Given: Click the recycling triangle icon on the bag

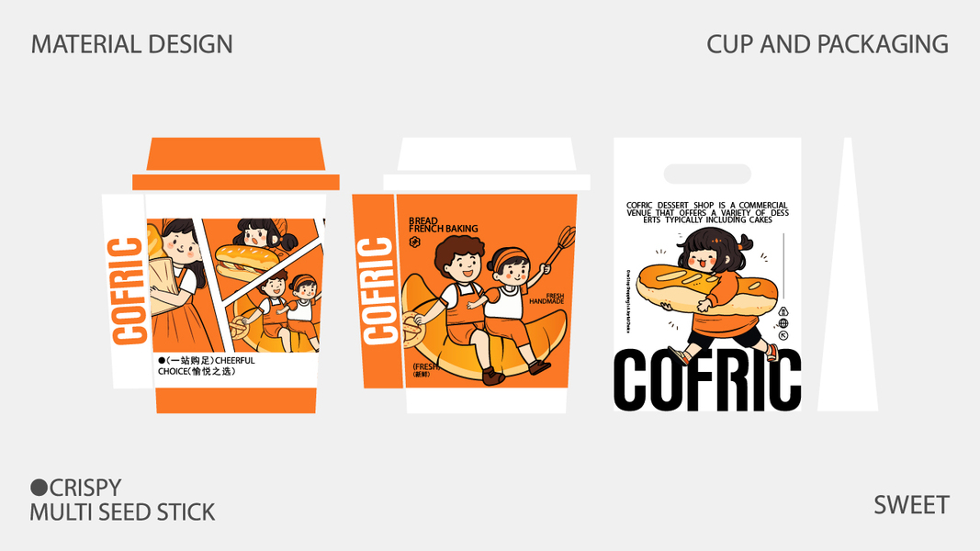Looking at the screenshot, I should (x=783, y=311).
